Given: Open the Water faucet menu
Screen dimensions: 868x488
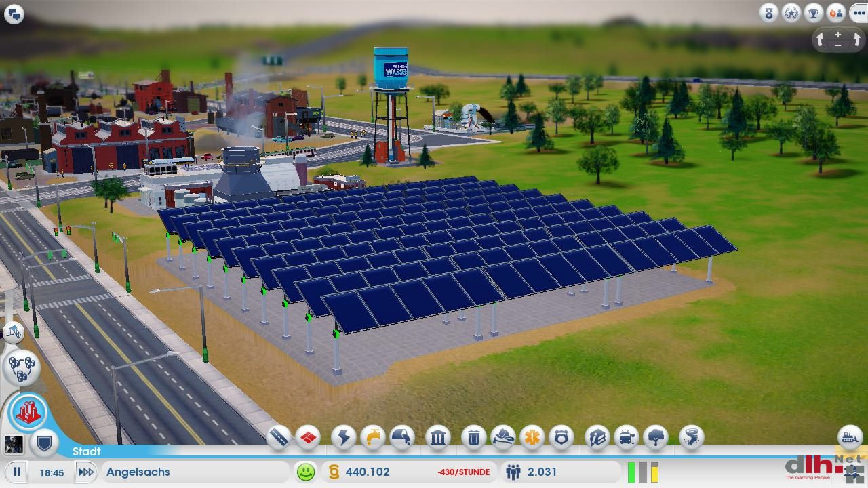Looking at the screenshot, I should tap(373, 438).
